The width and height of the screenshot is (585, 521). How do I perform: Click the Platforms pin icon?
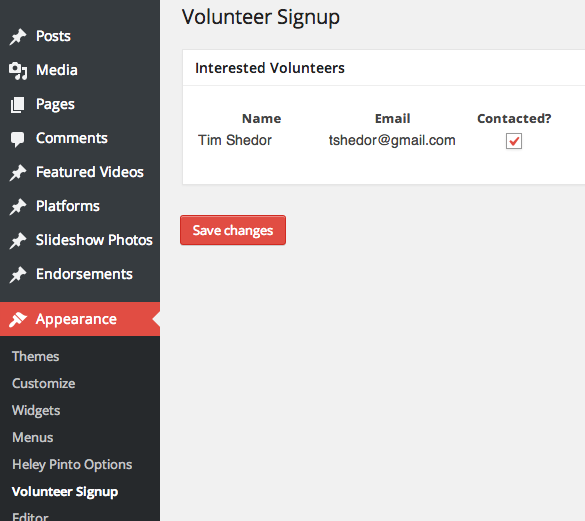click(18, 207)
